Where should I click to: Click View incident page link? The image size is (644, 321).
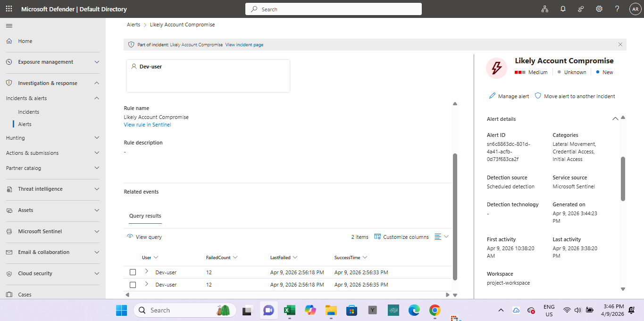244,45
